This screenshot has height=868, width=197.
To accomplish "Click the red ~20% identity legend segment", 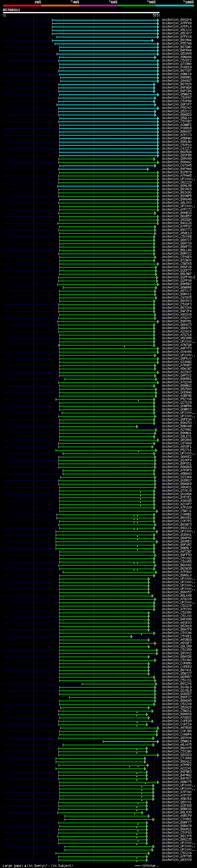I will click(x=22, y=6).
